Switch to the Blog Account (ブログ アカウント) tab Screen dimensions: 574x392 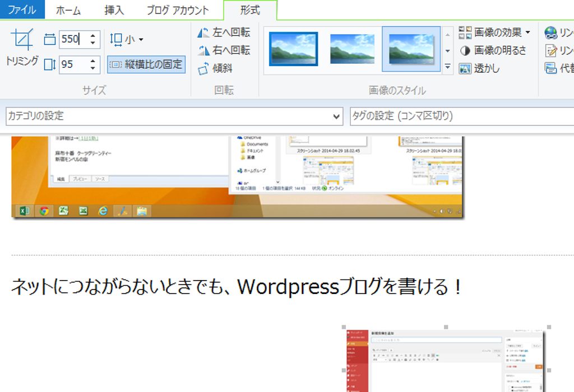point(178,10)
